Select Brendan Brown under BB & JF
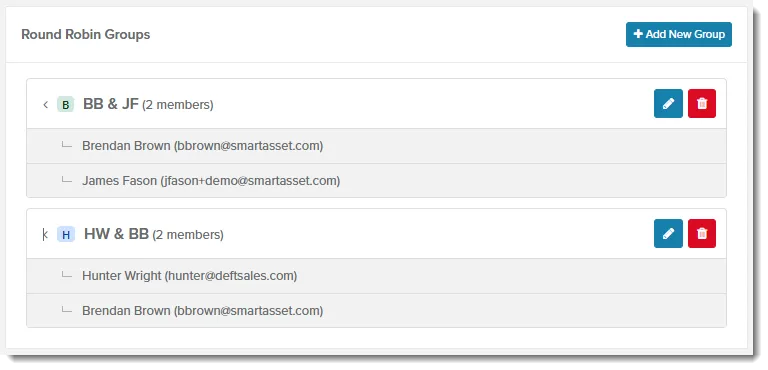Screen dimensions: 768x370 click(x=376, y=146)
